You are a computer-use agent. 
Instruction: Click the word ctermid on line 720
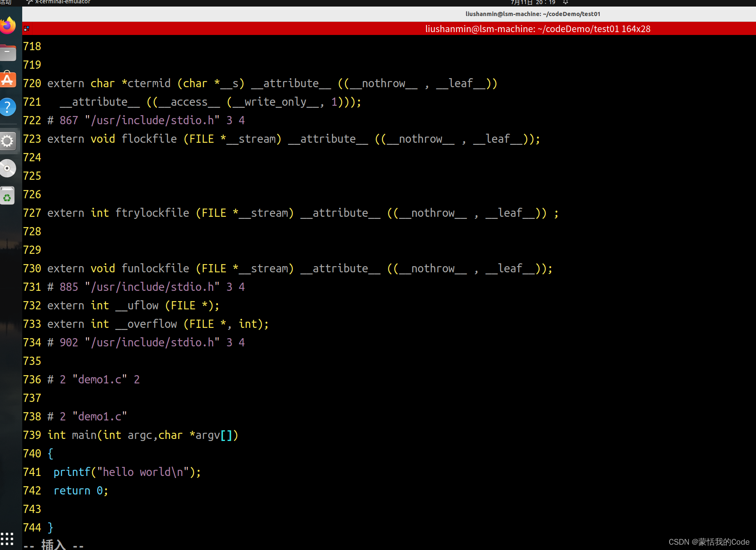[149, 84]
